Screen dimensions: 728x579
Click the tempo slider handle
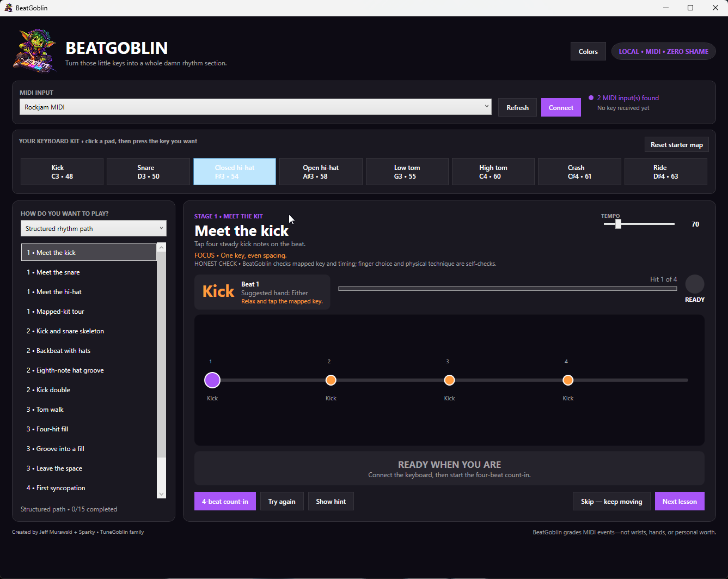coord(618,224)
